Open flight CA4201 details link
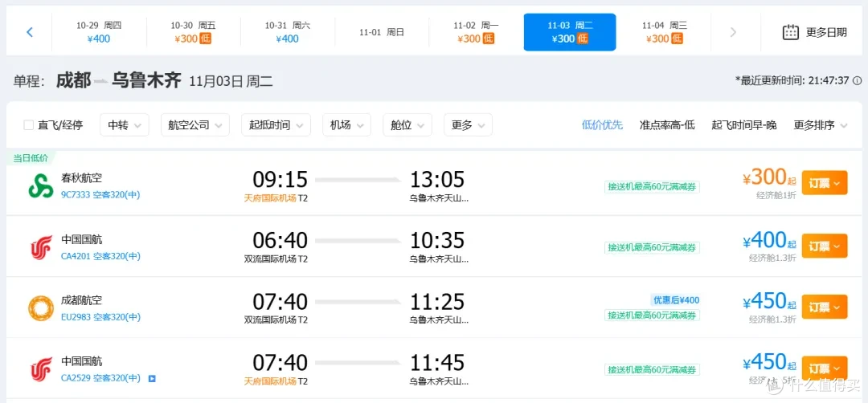 (x=100, y=256)
